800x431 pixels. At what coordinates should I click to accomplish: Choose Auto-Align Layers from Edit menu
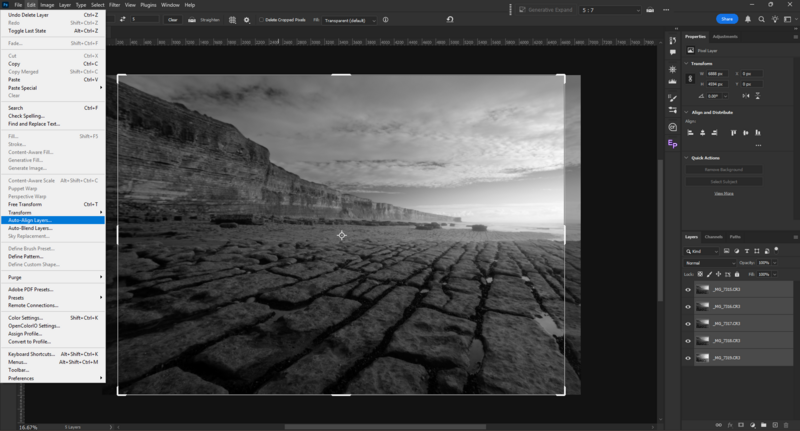click(53, 220)
